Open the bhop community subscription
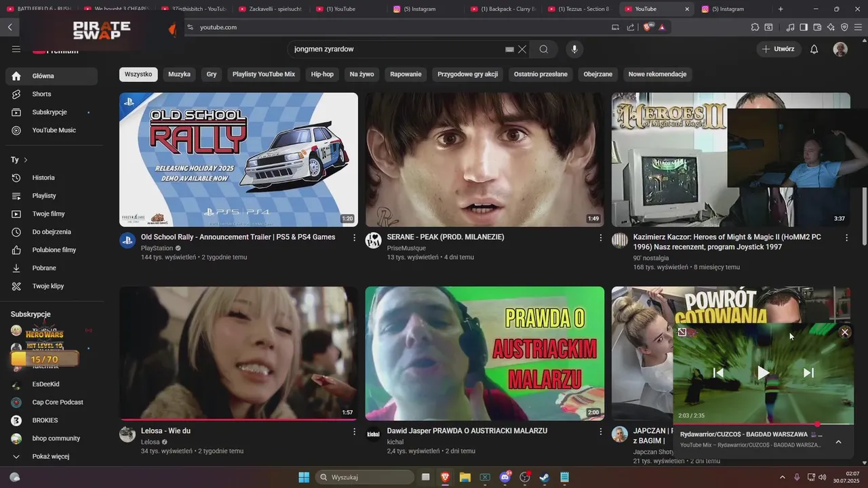 (x=52, y=439)
